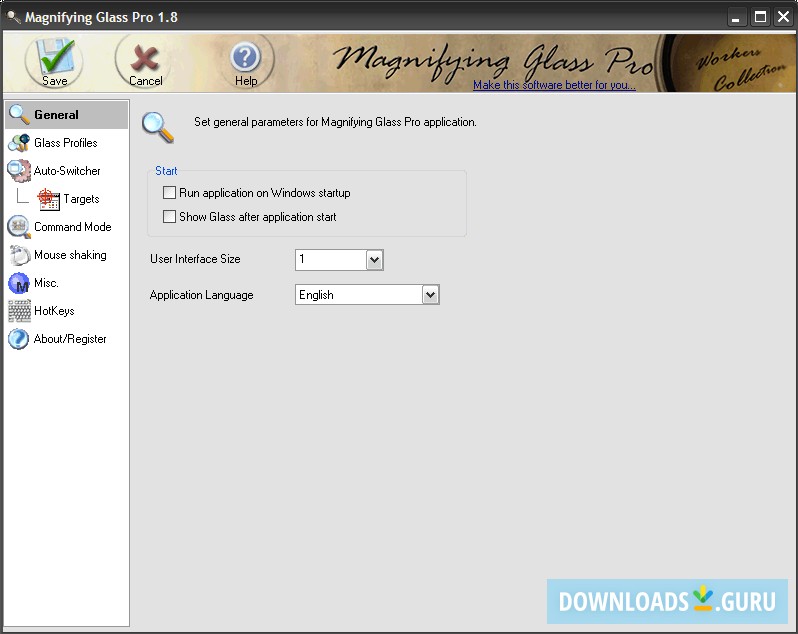The image size is (798, 634).
Task: Maximize the Magnifying Glass Pro window
Action: [x=760, y=17]
